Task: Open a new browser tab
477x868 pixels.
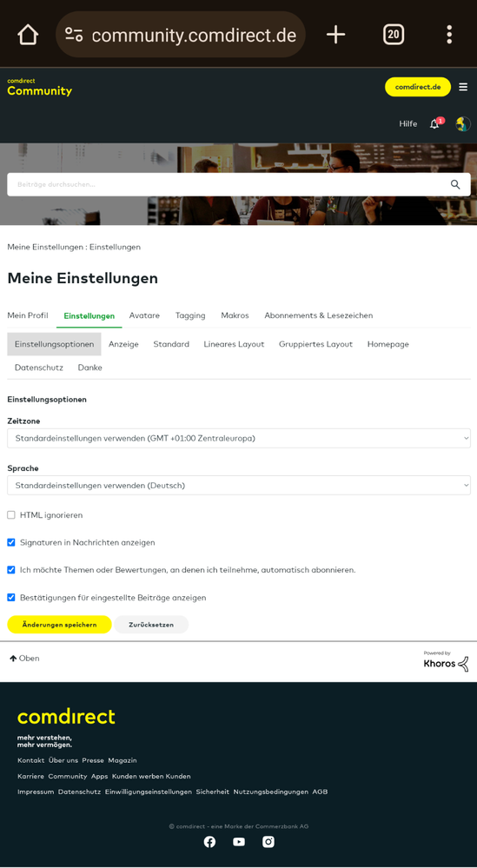Action: [x=335, y=35]
